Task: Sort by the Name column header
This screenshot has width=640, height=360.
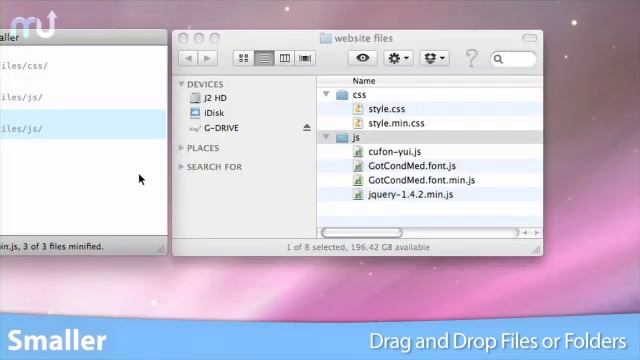Action: pos(430,81)
